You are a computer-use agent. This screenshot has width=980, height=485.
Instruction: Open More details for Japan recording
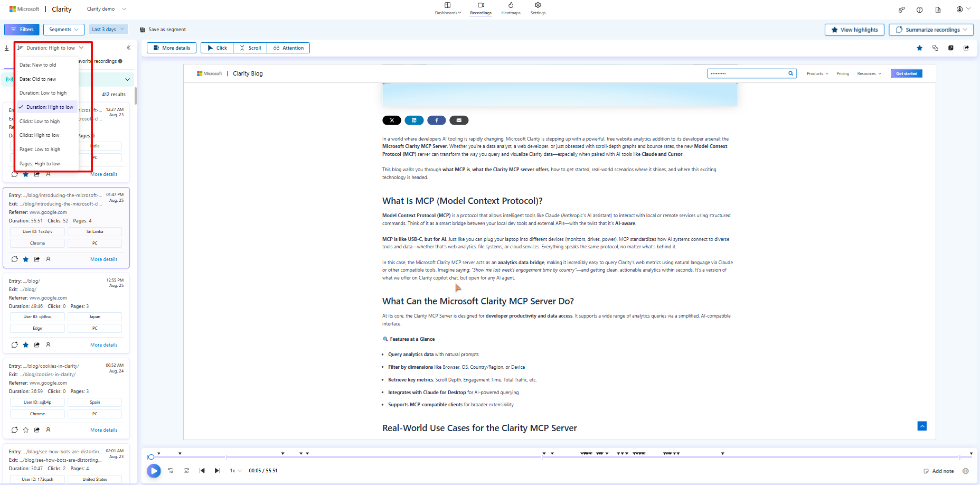104,345
